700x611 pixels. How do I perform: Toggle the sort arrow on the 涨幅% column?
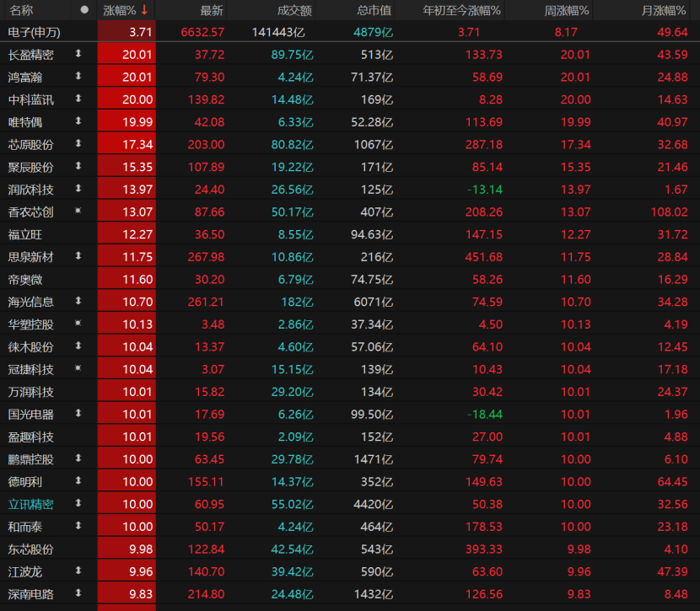[144, 10]
